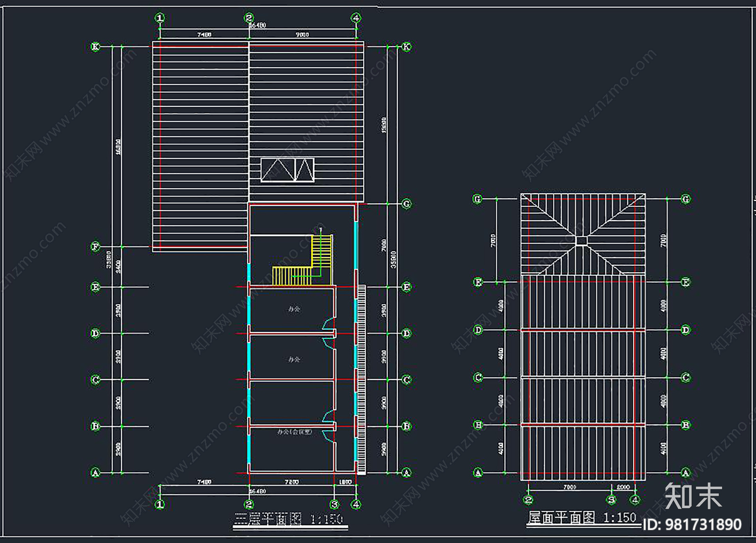Click the 三层平面图 1:150 title text

tap(289, 519)
